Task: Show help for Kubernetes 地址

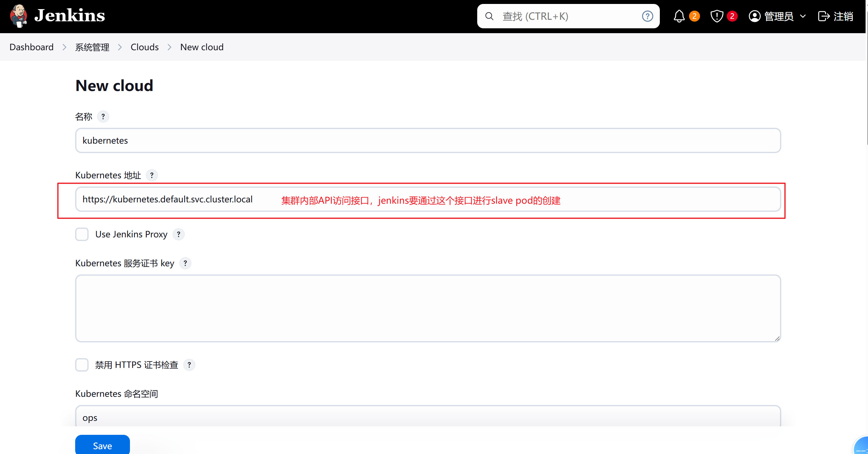Action: [x=152, y=175]
